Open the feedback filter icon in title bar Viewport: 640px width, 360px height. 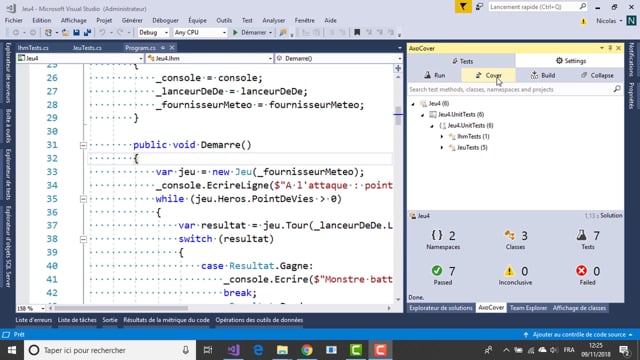(463, 7)
